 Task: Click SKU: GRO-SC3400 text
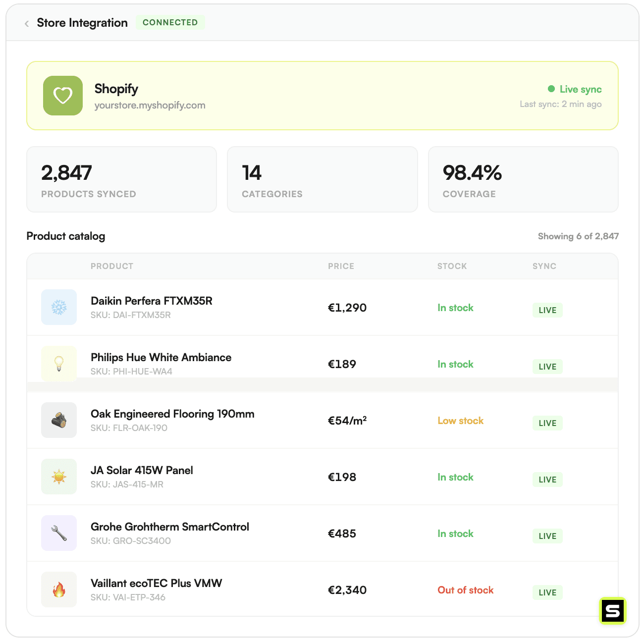131,541
